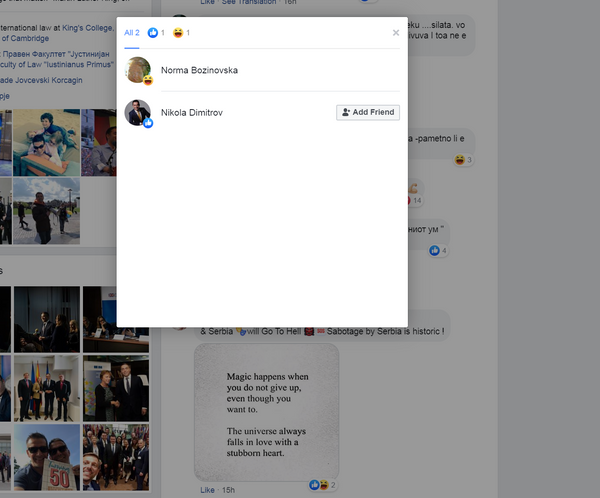View reactions count 14 on comment

coord(415,200)
